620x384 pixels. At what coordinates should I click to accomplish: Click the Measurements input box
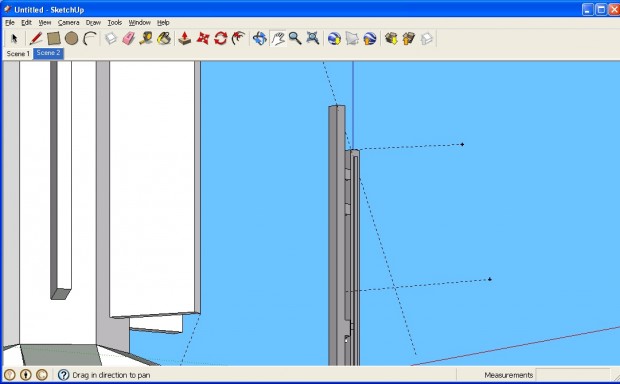click(x=573, y=375)
